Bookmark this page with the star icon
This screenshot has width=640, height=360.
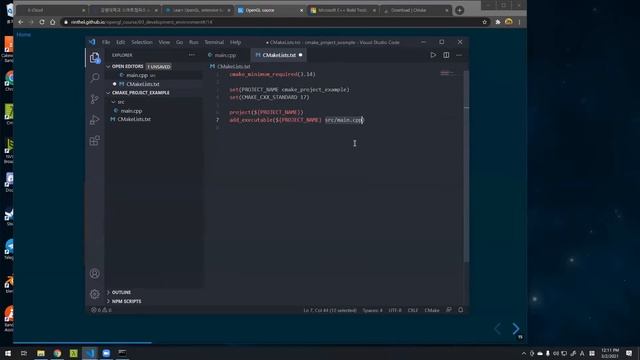pyautogui.click(x=484, y=22)
